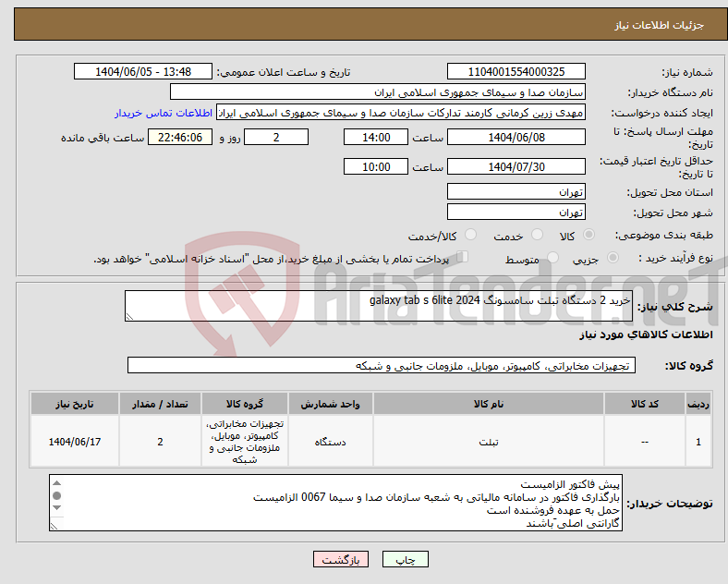Click the general description text area galaxy tab

(379, 306)
